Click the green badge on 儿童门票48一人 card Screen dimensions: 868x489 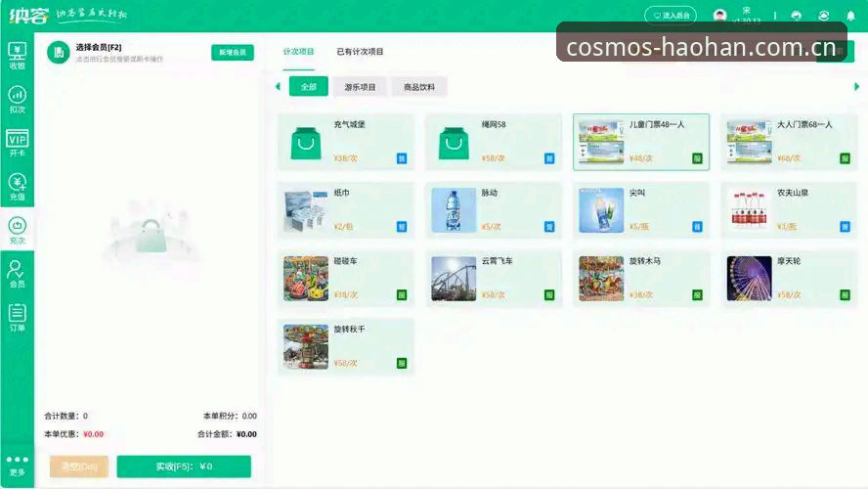[x=698, y=158]
